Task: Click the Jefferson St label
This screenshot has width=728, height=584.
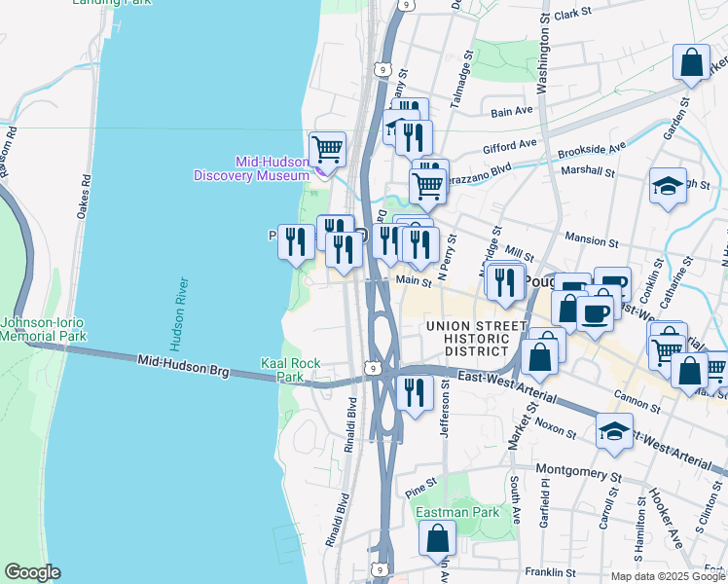Action: point(445,408)
